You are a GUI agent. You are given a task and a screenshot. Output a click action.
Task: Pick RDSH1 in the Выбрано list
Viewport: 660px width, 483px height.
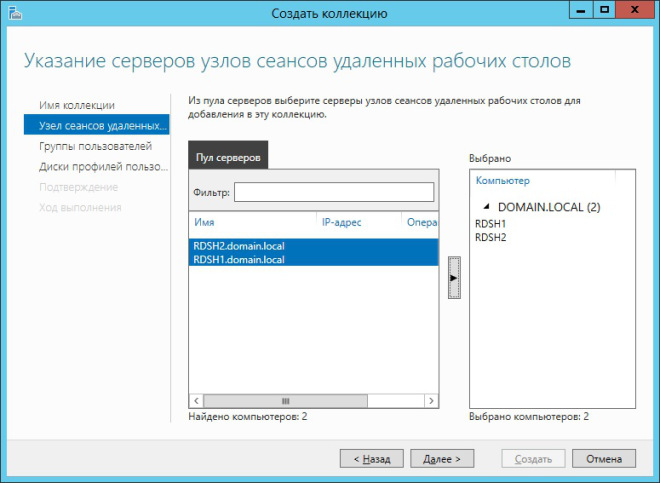[491, 225]
